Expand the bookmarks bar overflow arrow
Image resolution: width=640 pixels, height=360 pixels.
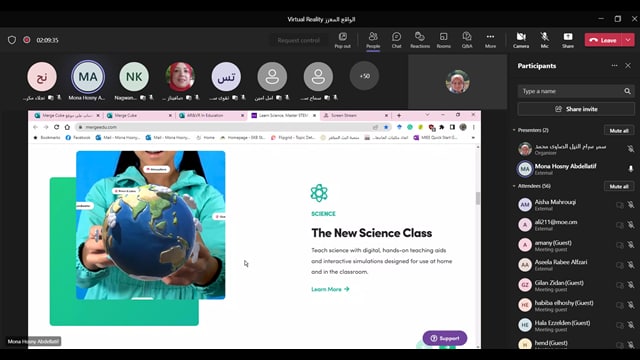pos(473,138)
